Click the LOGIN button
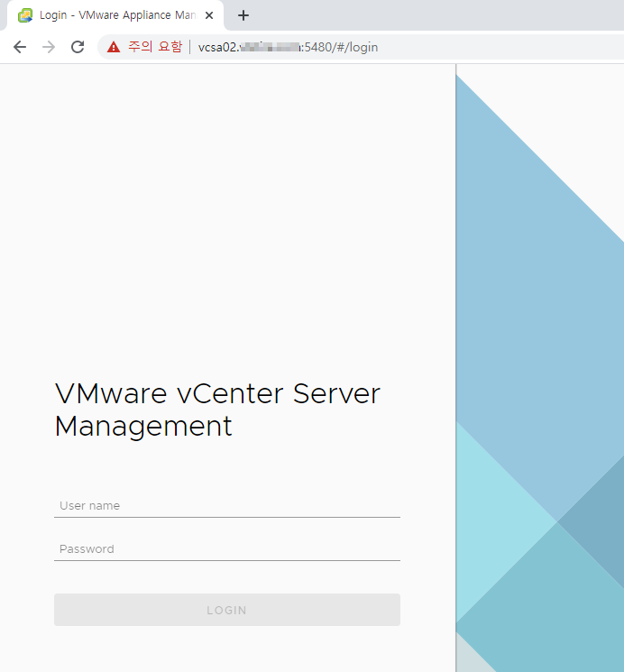This screenshot has width=624, height=672. click(x=227, y=610)
